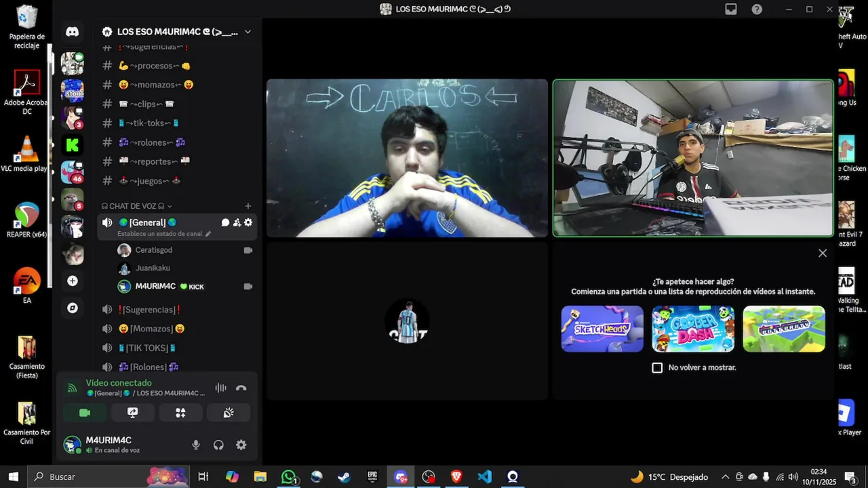Viewport: 868px width, 488px height.
Task: Share your screen button
Action: (133, 412)
